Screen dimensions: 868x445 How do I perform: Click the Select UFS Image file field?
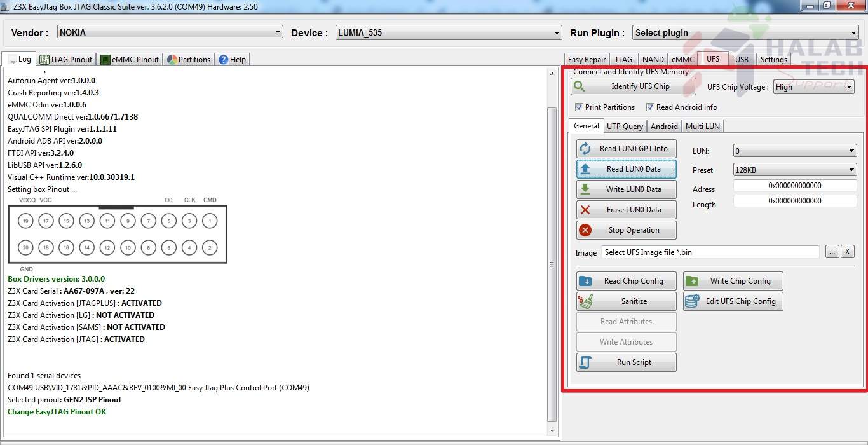[x=710, y=252]
